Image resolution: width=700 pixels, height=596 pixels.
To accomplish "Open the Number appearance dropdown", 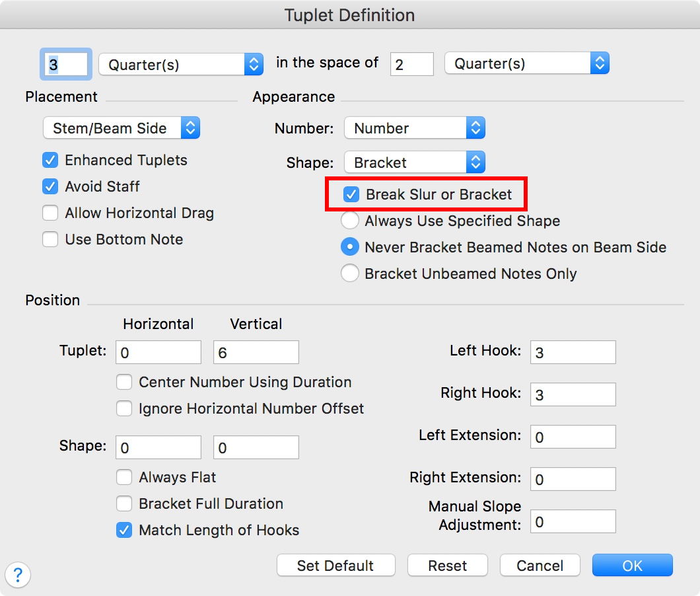I will (415, 128).
